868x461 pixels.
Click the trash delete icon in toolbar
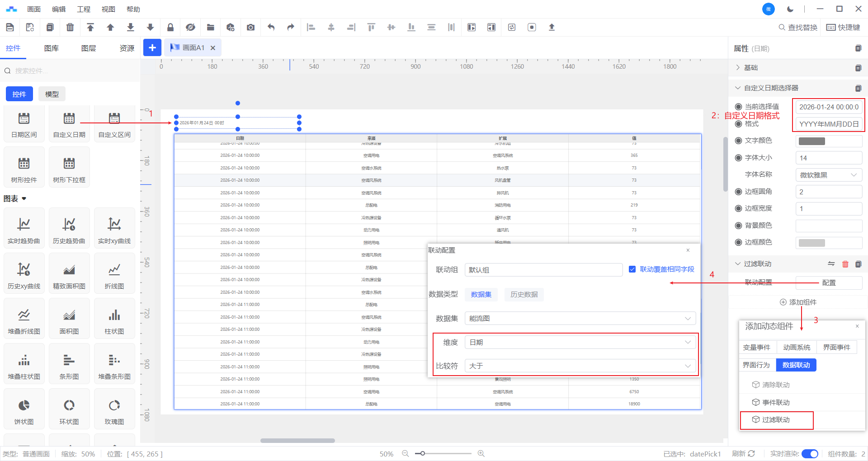[70, 28]
